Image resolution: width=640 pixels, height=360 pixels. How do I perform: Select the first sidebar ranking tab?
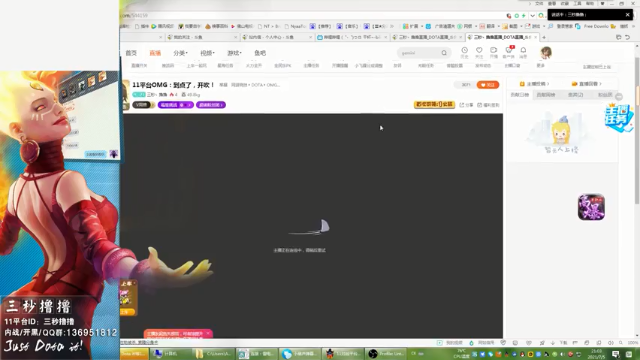coord(520,95)
